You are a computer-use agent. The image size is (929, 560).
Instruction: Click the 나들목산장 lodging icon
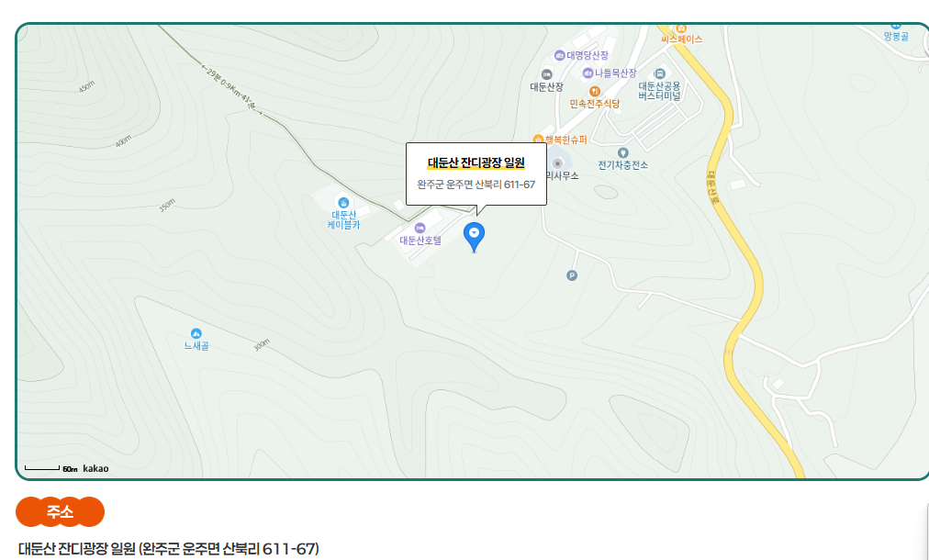pyautogui.click(x=588, y=73)
